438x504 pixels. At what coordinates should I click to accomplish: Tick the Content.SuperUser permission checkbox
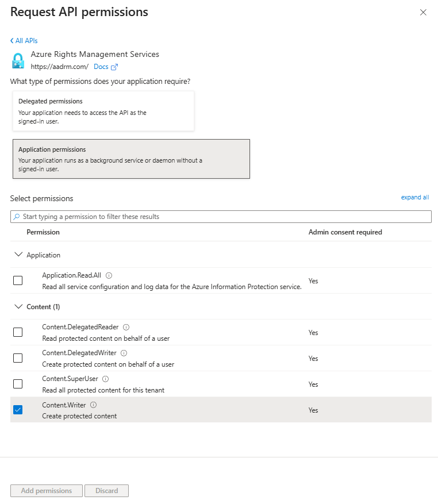click(18, 384)
